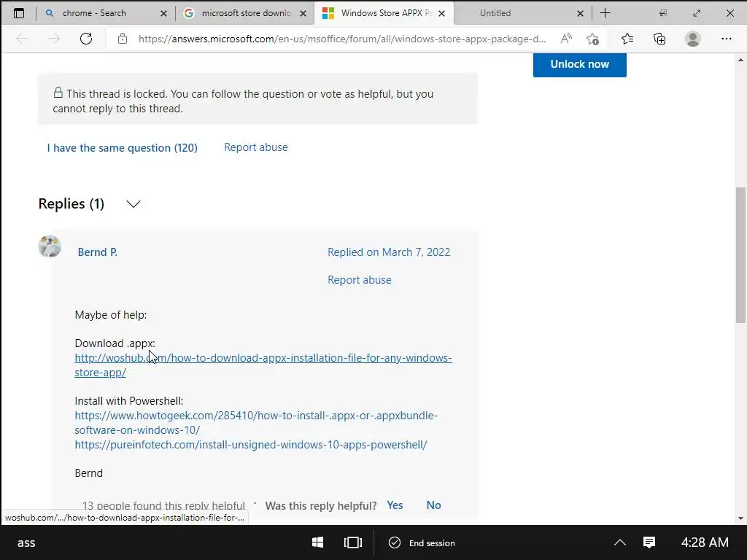Close the microsoft store download tab
Viewport: 747px width, 560px height.
[303, 13]
